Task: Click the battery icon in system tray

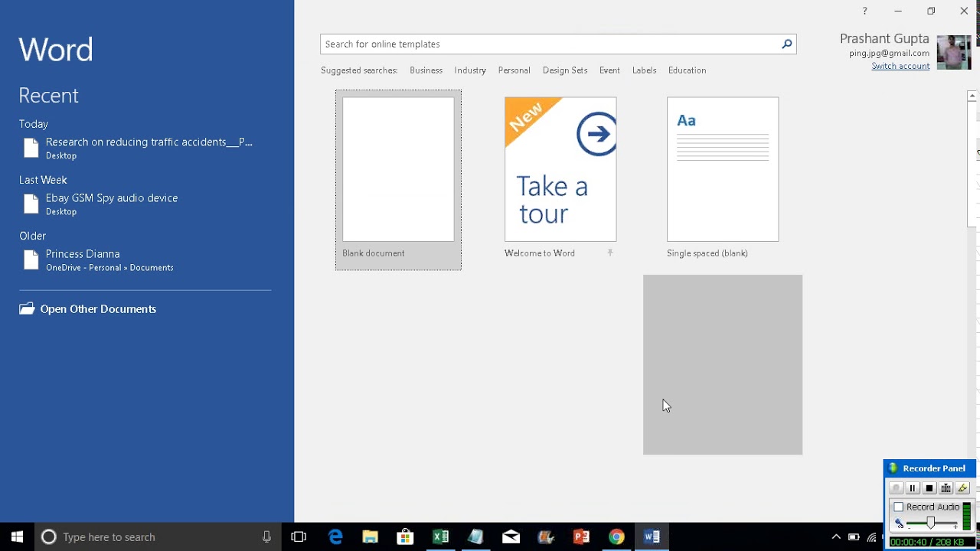Action: 854,537
